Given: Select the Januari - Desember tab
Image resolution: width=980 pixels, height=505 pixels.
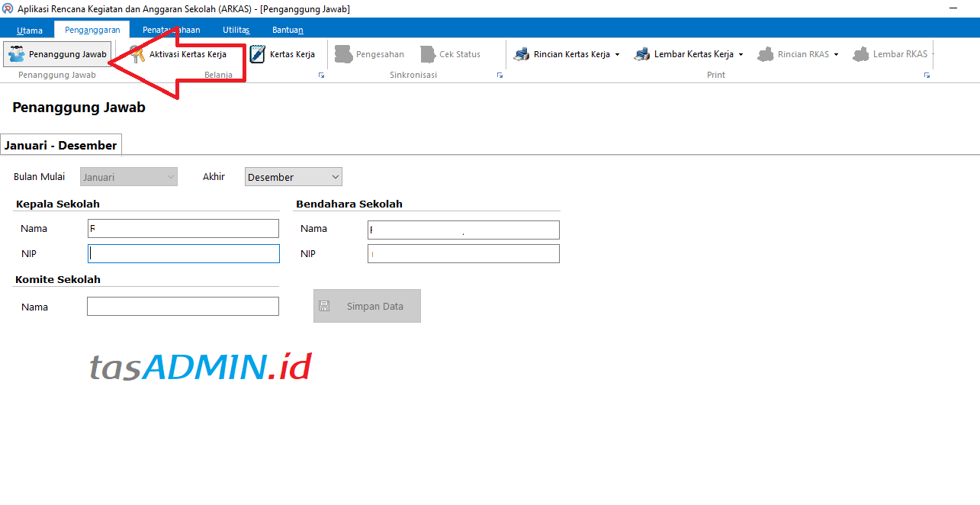Looking at the screenshot, I should point(61,144).
